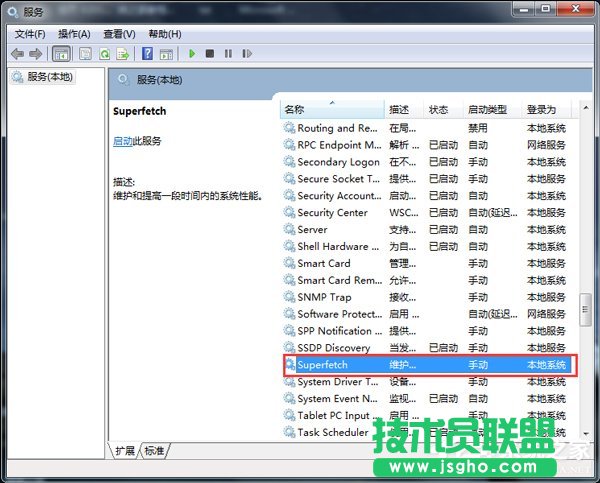Click the Export List toolbar icon
The image size is (600, 483).
[122, 54]
